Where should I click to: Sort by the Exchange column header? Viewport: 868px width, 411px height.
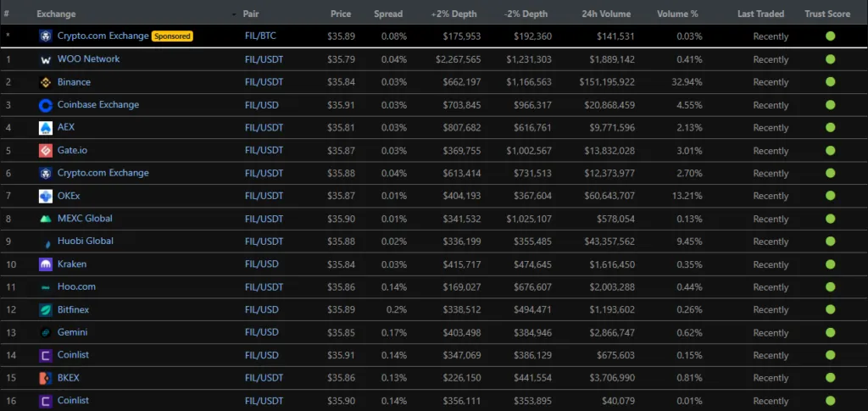tap(56, 14)
